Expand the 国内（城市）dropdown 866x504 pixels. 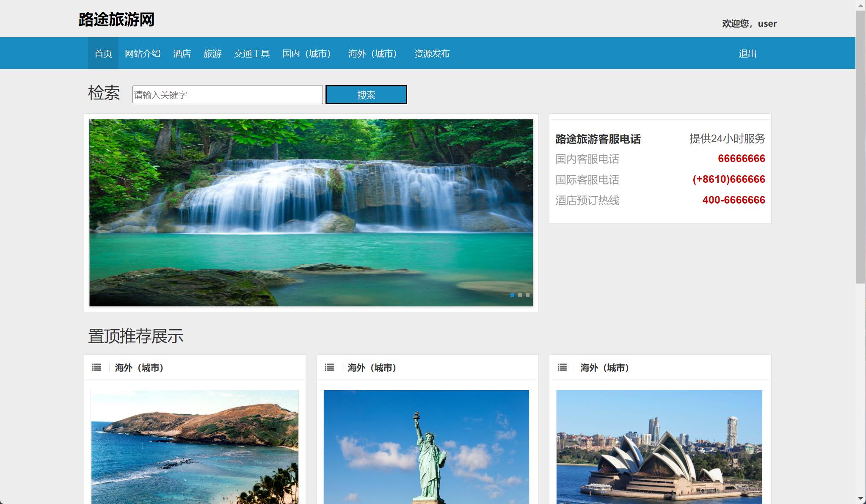(x=306, y=53)
